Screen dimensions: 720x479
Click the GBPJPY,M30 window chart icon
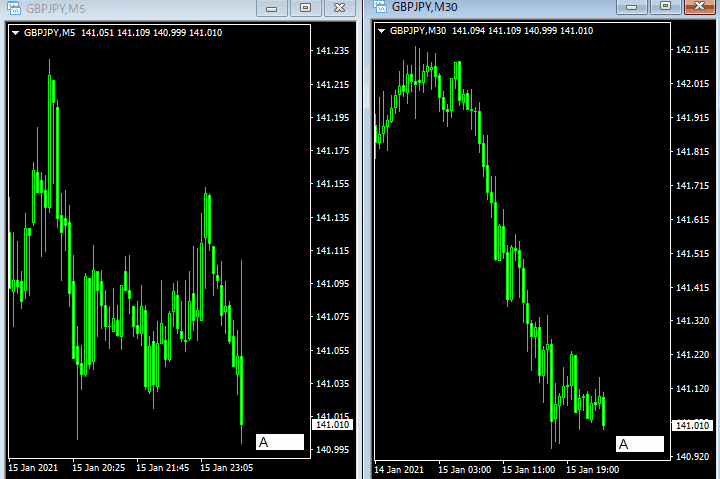pos(380,6)
